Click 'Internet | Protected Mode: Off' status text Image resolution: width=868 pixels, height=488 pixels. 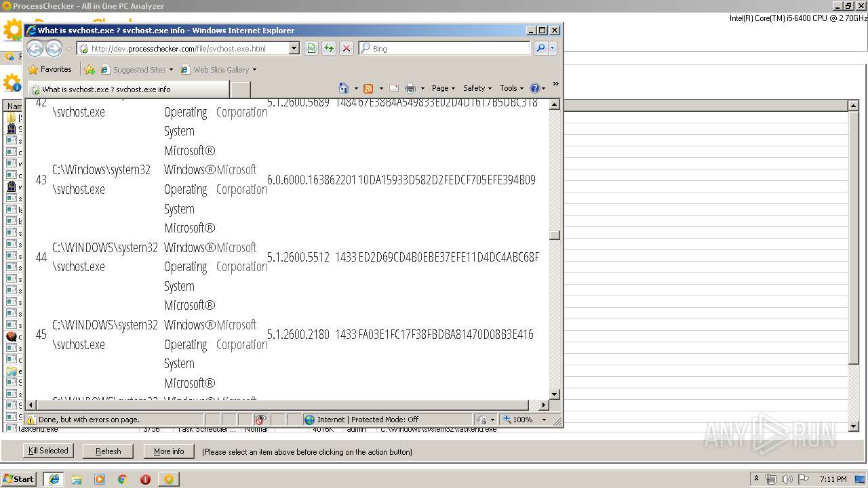pyautogui.click(x=368, y=420)
